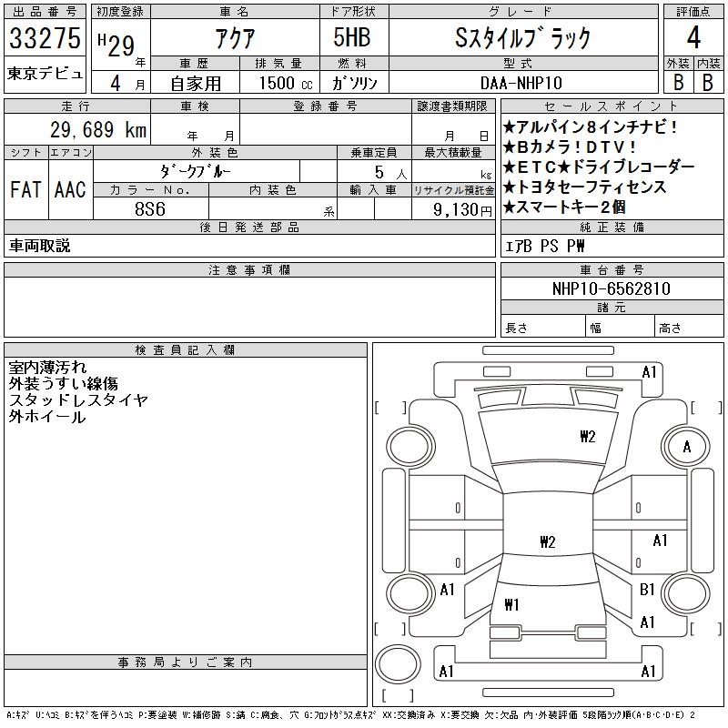Select the 1500 cc displacement value
The width and height of the screenshot is (728, 728).
286,83
